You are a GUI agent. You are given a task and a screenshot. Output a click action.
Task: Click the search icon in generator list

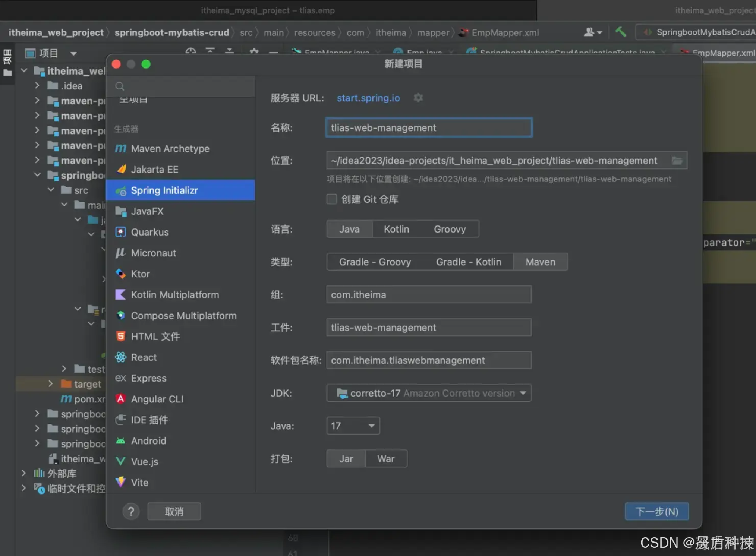tap(120, 86)
